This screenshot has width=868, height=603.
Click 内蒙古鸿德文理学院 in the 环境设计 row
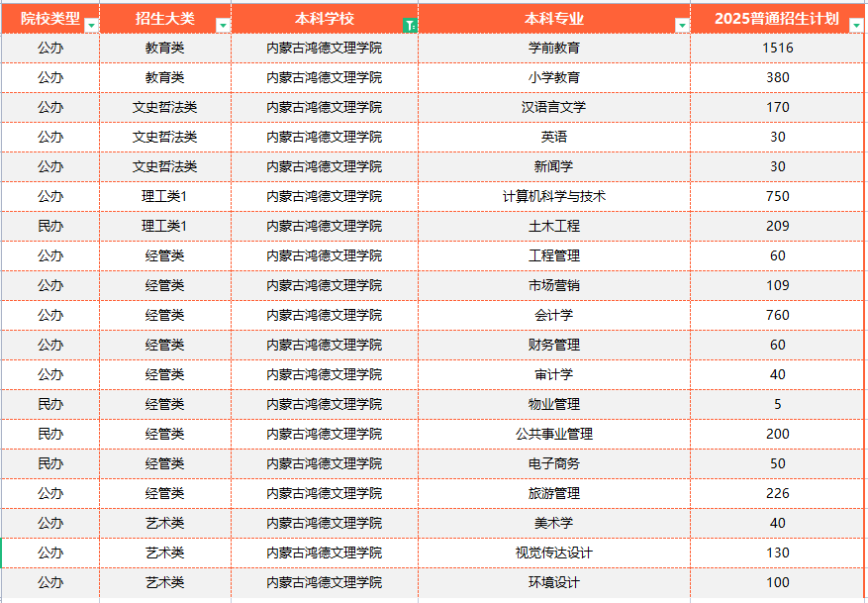click(x=325, y=582)
